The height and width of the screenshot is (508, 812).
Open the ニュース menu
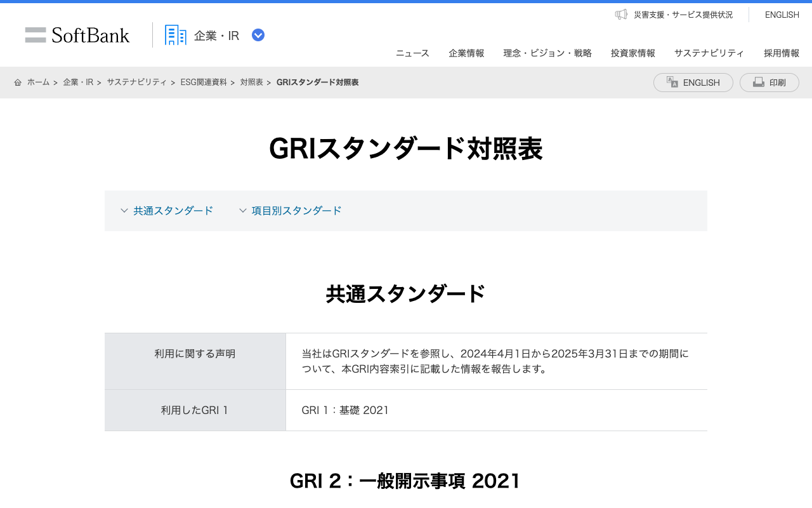412,53
